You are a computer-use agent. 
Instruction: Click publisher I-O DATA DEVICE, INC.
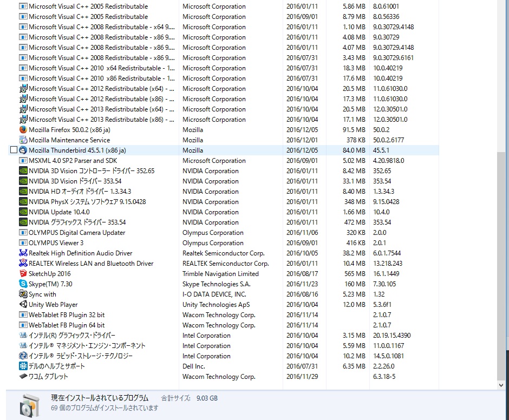click(x=214, y=294)
